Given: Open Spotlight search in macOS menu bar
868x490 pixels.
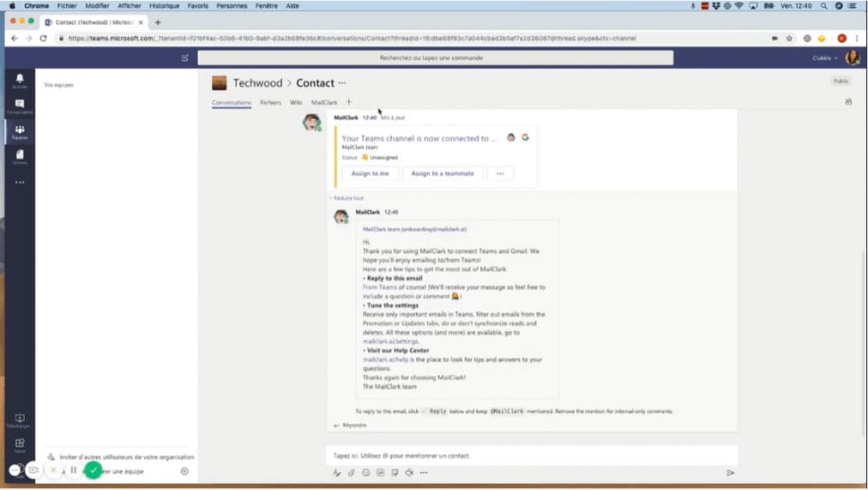Looking at the screenshot, I should coord(824,6).
